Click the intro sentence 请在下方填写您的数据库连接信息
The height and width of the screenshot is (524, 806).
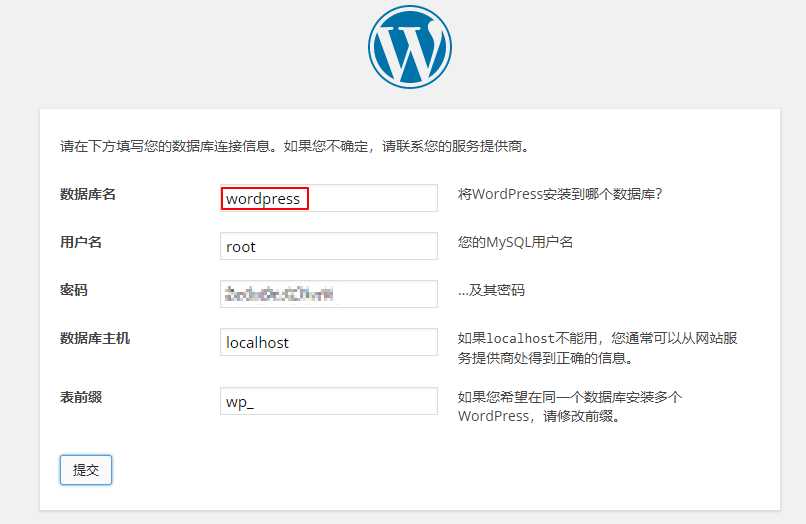[x=295, y=146]
